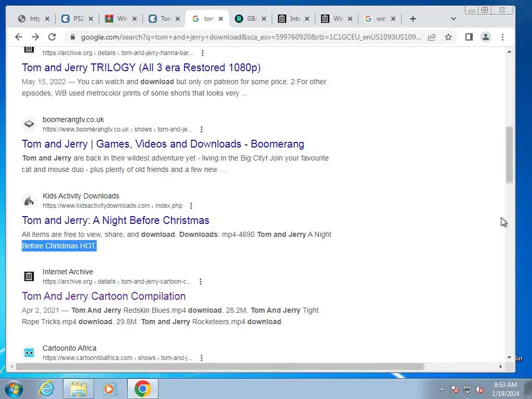Open 'A Night Before Christmas' result
The image size is (532, 399).
[115, 220]
